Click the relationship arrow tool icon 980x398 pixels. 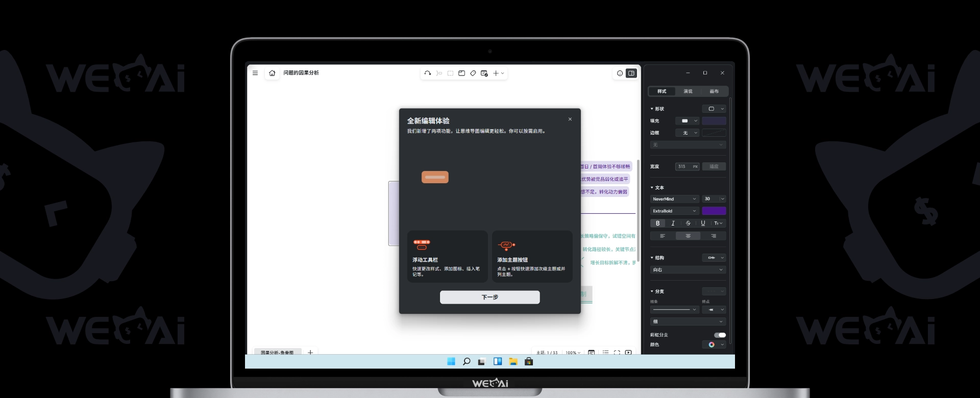pos(428,73)
